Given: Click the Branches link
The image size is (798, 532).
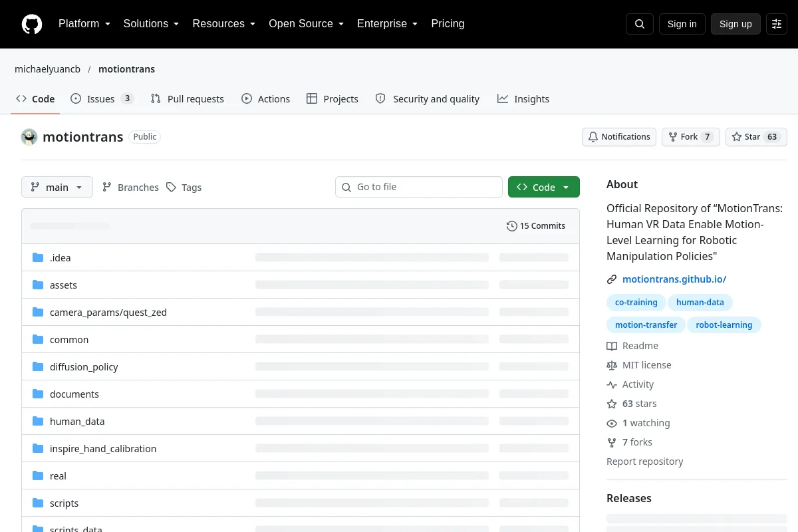Looking at the screenshot, I should 130,188.
